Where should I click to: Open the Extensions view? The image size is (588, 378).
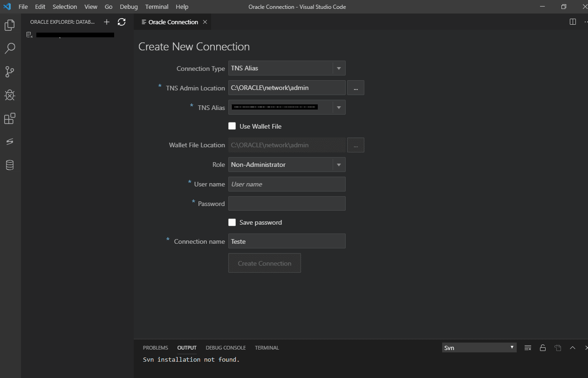click(x=10, y=118)
